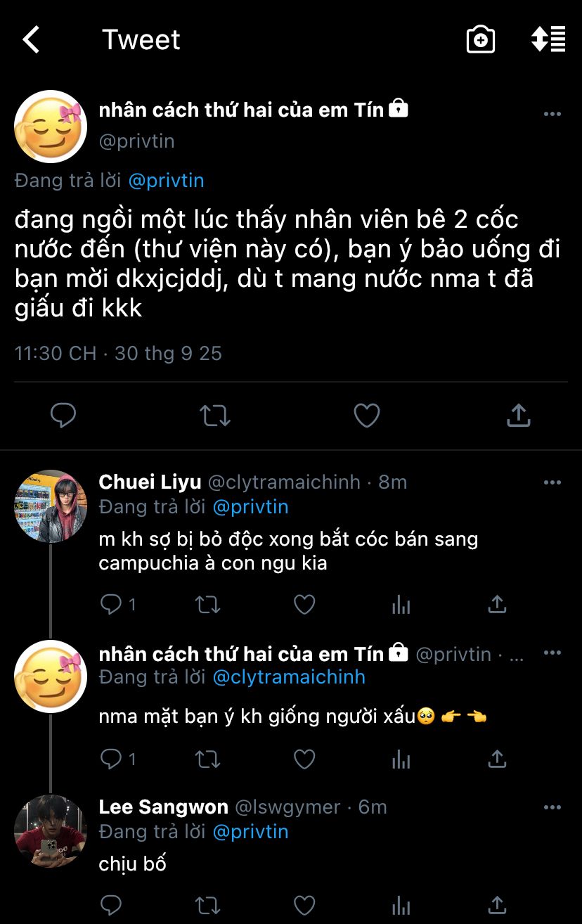Tap the main tweet timestamp 11:30 CH
582x924 pixels.
[55, 352]
